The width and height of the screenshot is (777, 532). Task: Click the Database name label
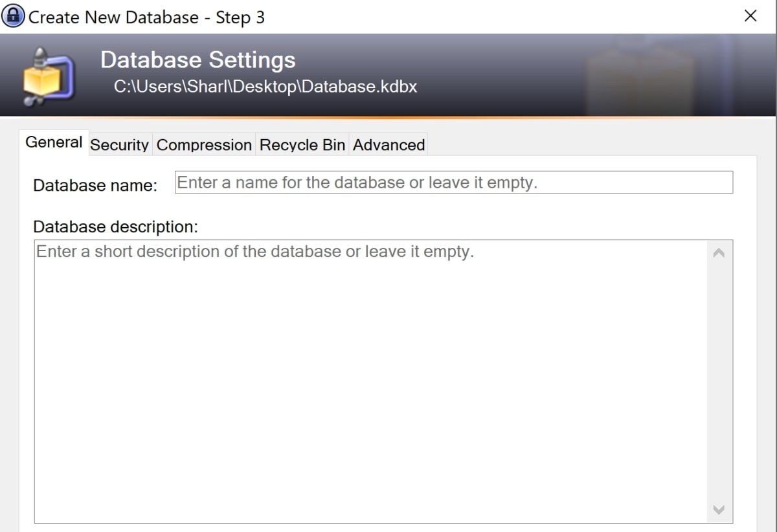click(94, 185)
